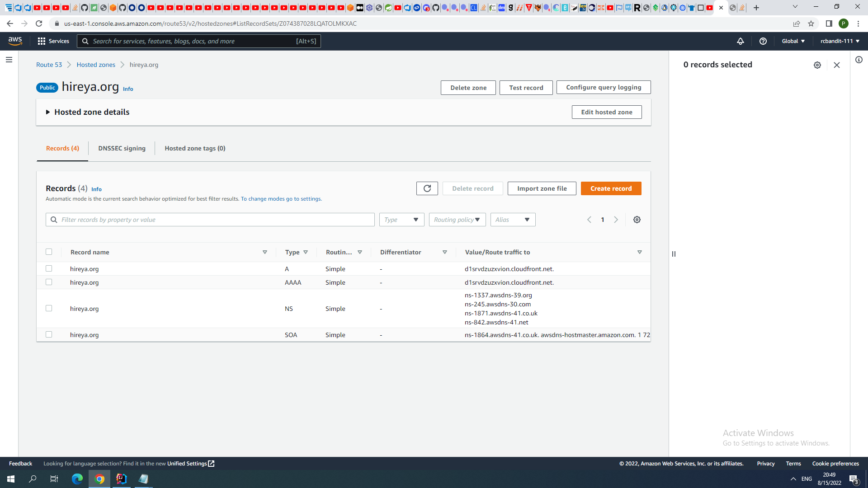The width and height of the screenshot is (868, 488).
Task: Open the Chrome side panel icon
Action: pos(829,23)
